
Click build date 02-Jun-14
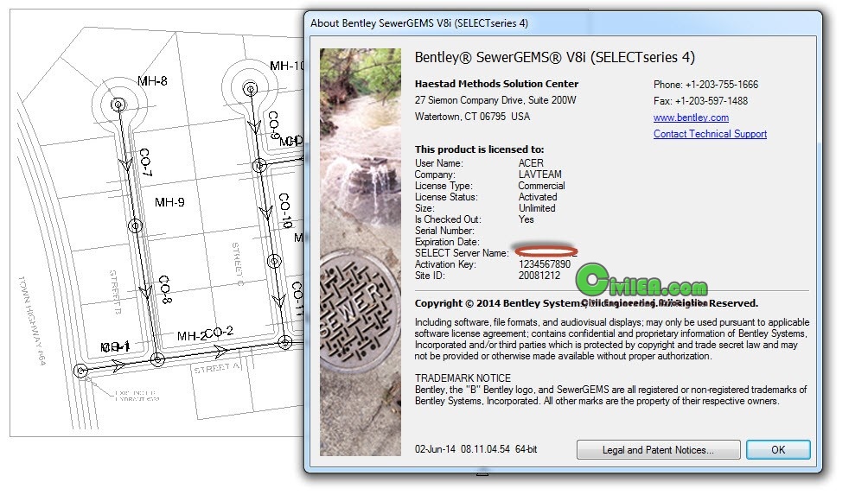click(x=435, y=449)
